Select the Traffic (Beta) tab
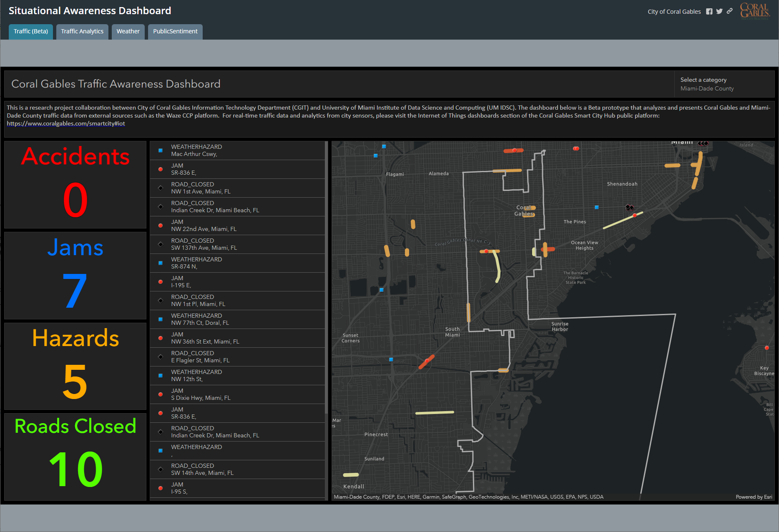 (x=31, y=32)
